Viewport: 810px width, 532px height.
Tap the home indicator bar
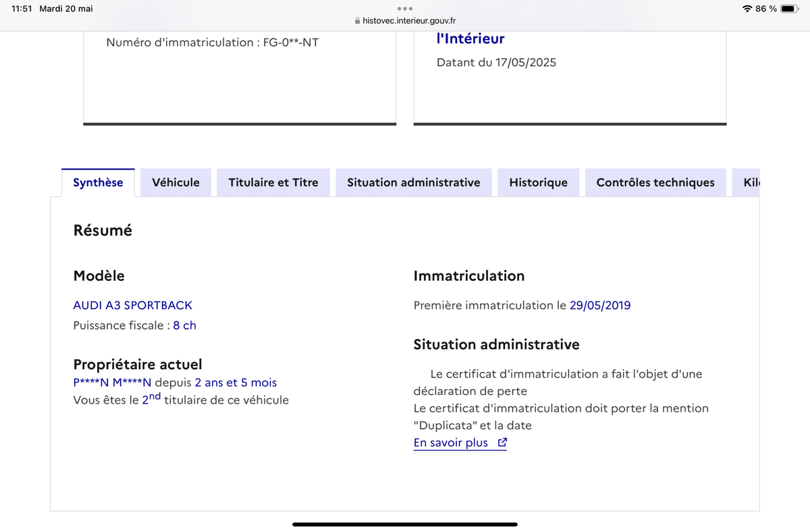pyautogui.click(x=405, y=524)
